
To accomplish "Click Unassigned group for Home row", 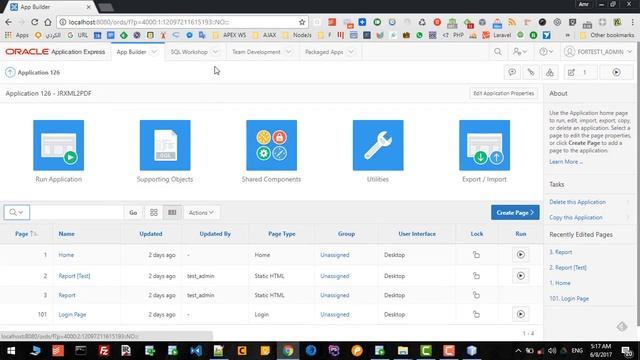I will (335, 255).
